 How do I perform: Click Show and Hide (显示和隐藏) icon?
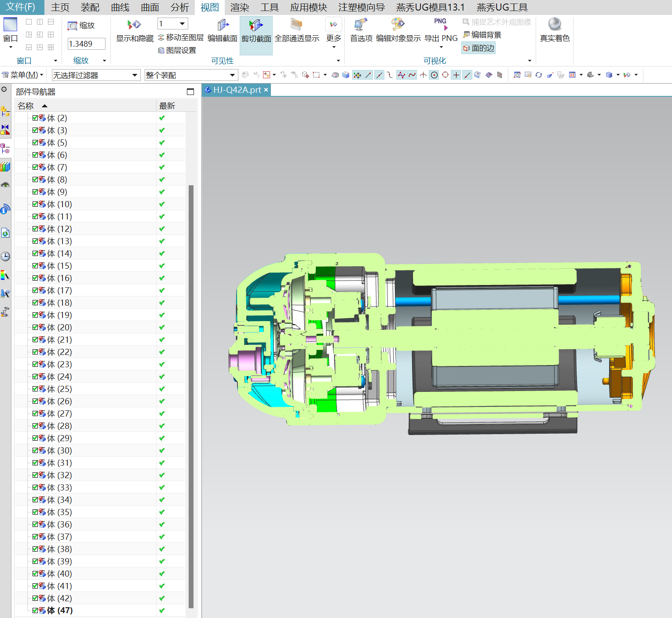point(134,26)
